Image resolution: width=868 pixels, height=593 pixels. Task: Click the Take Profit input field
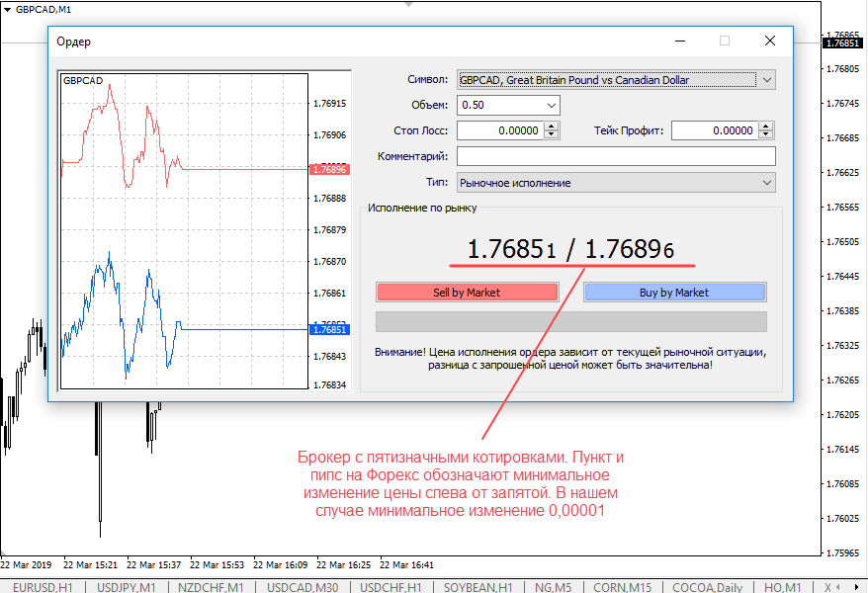click(716, 131)
